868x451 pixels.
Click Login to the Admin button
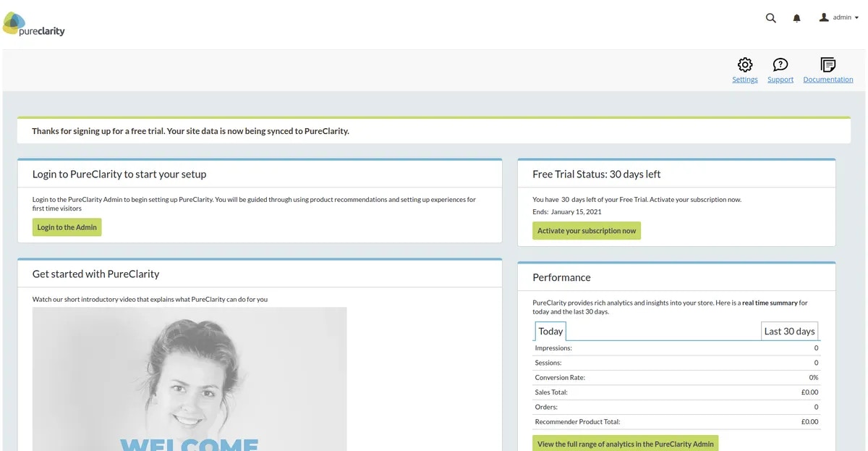pos(67,227)
